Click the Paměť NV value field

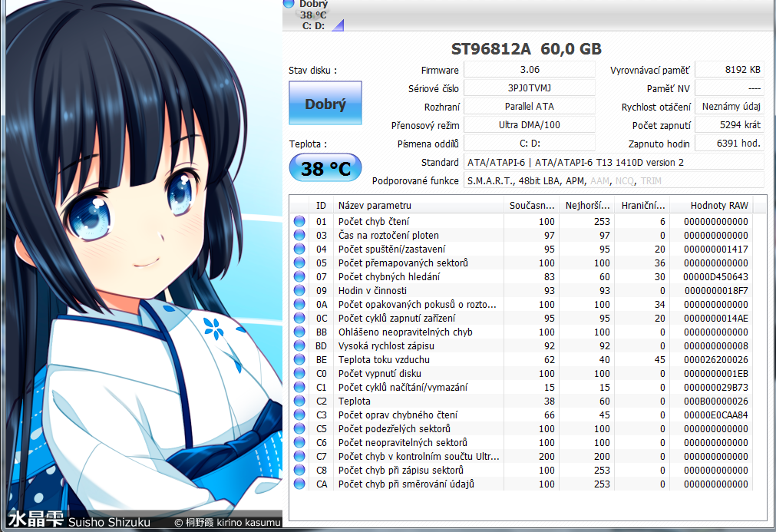(x=730, y=88)
